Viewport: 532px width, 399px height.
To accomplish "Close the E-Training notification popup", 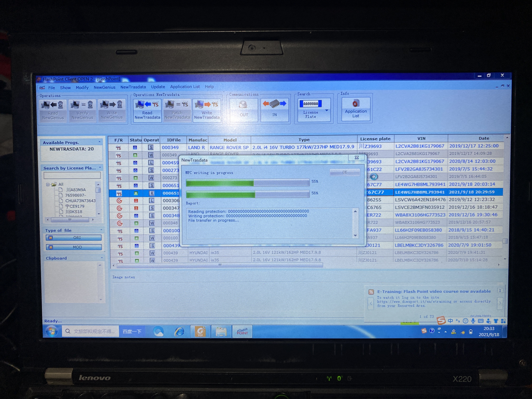I will pyautogui.click(x=500, y=291).
